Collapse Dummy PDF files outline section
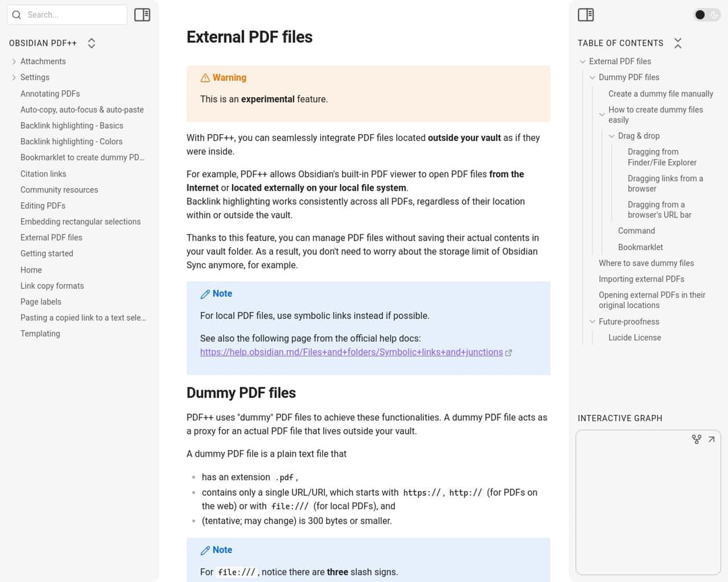The height and width of the screenshot is (582, 728). [593, 77]
